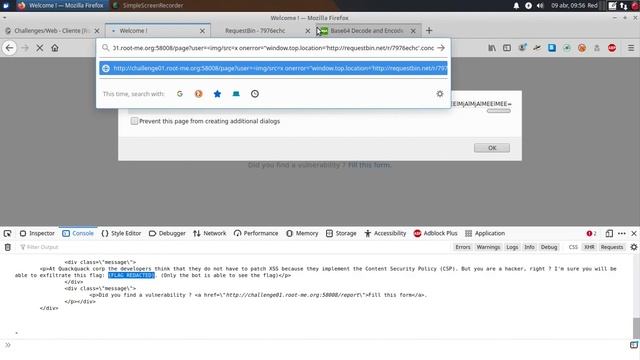Click the console command input prompt

[x=318, y=345]
